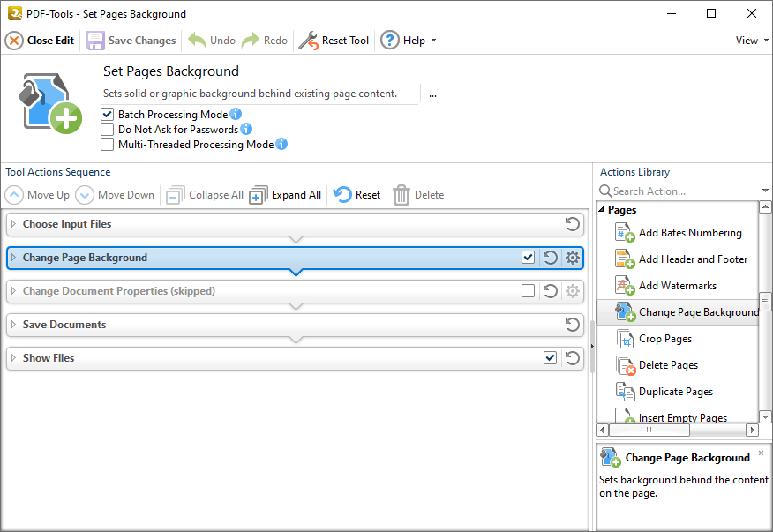The height and width of the screenshot is (532, 773).
Task: Click the library vertical scrollbar thumb
Action: click(765, 301)
